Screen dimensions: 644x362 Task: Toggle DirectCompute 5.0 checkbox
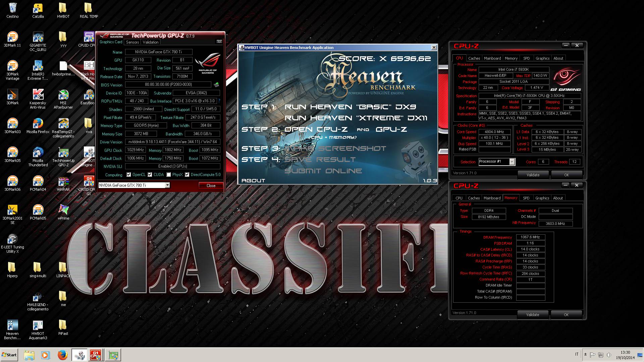tap(187, 175)
